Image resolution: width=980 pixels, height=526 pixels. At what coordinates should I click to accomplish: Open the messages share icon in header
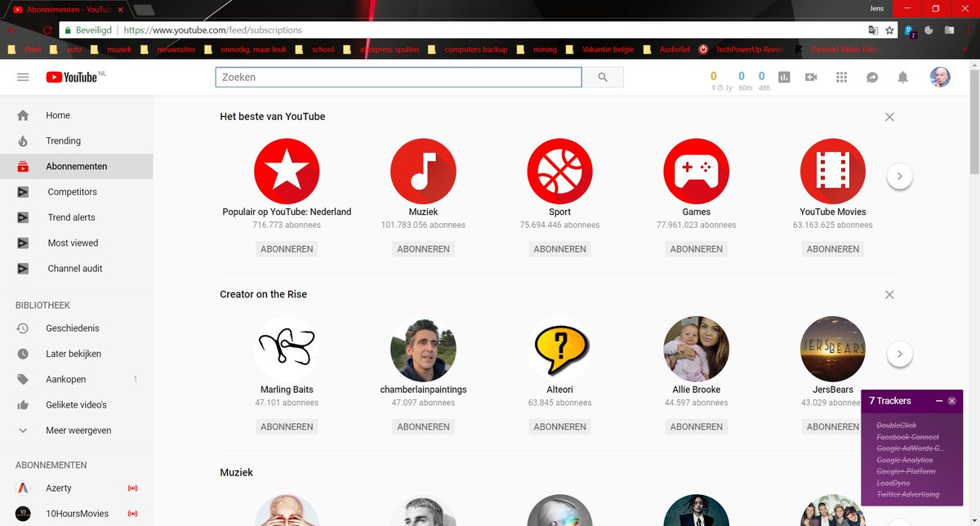(872, 77)
